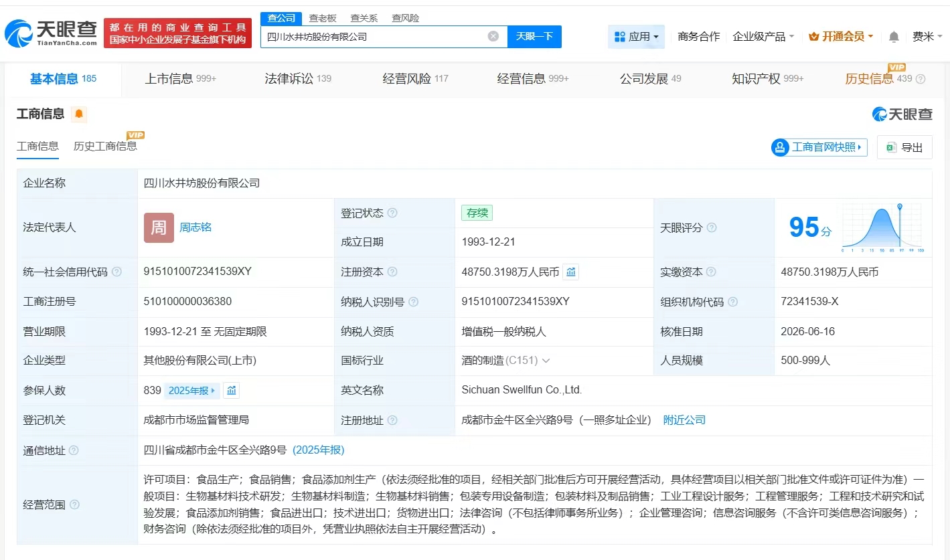Screen dimensions: 950x560
Task: View chart icon beside 参保人数 2025年报
Action: [x=231, y=390]
